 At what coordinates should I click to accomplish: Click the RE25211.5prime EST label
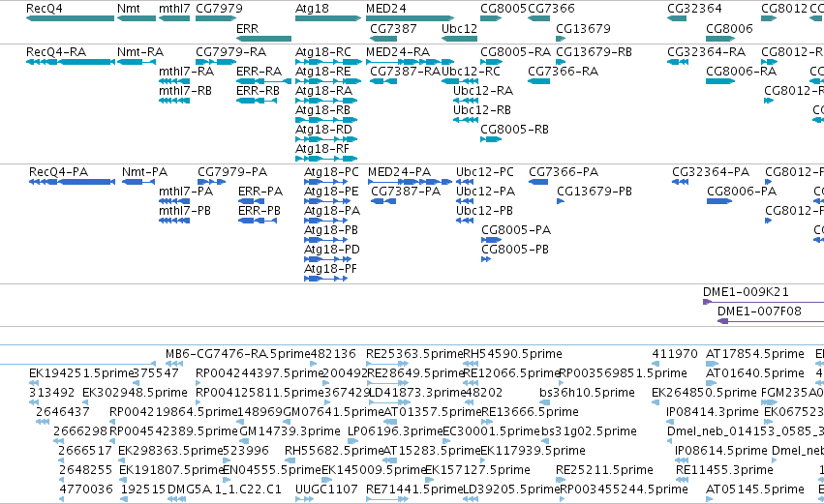604,470
